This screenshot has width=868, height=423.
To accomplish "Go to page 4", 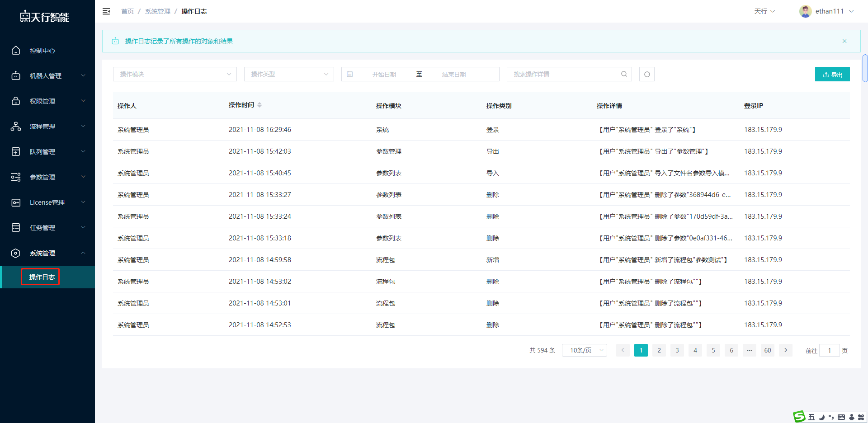I will pos(695,350).
